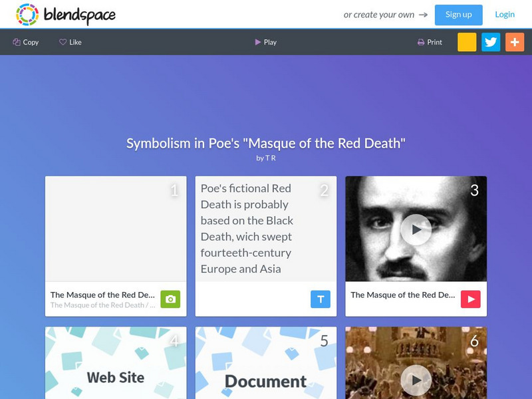This screenshot has height=399, width=532.
Task: Click tile 1 subtitle The Masque of the Red Death /
Action: tap(103, 305)
